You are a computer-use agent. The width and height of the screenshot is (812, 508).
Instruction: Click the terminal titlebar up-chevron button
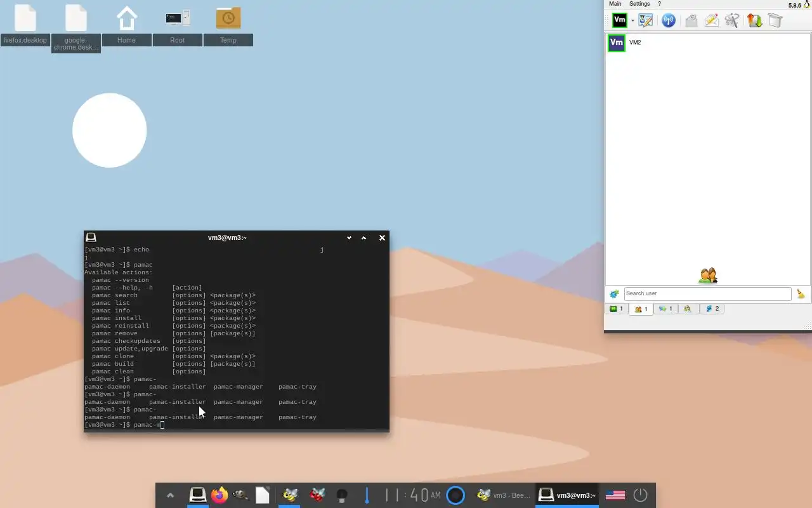pos(364,237)
